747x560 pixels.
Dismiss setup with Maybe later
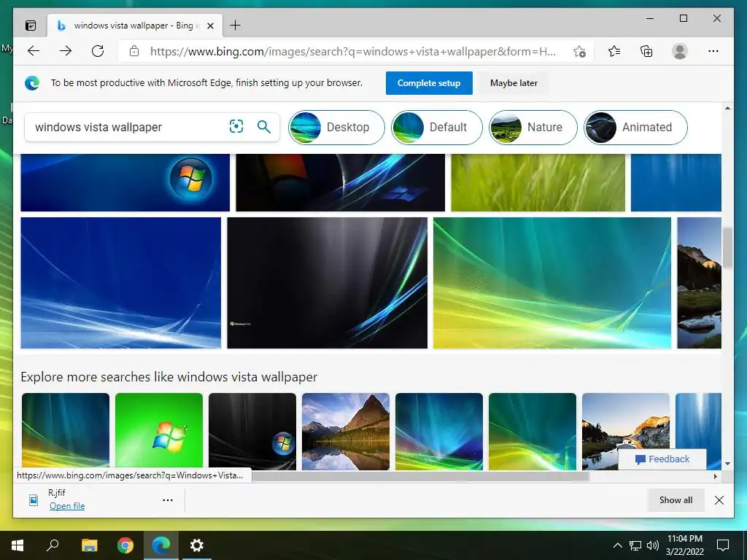click(x=514, y=83)
